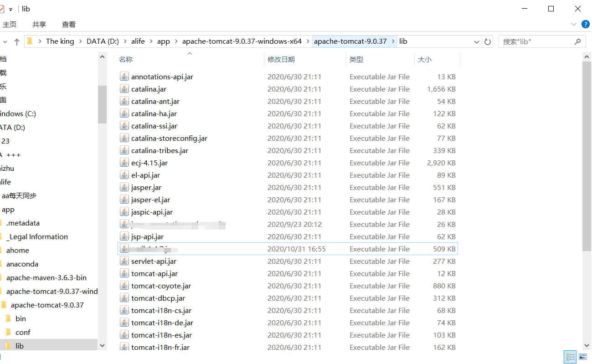Switch to the 查看 ribbon tab
The image size is (592, 364).
click(68, 24)
